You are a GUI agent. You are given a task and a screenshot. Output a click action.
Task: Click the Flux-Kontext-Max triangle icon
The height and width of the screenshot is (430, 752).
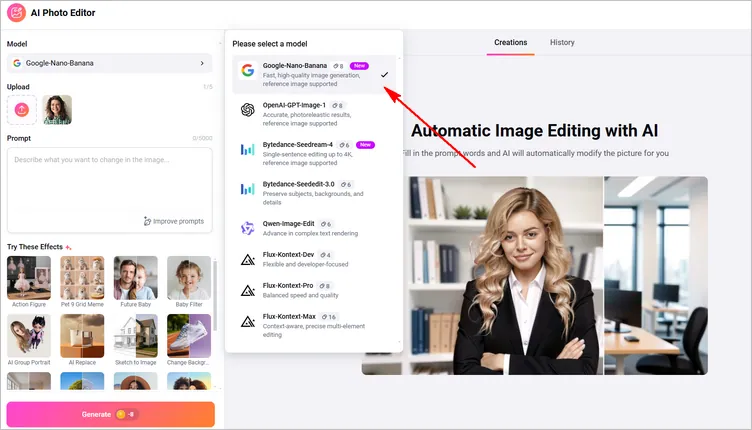[247, 321]
